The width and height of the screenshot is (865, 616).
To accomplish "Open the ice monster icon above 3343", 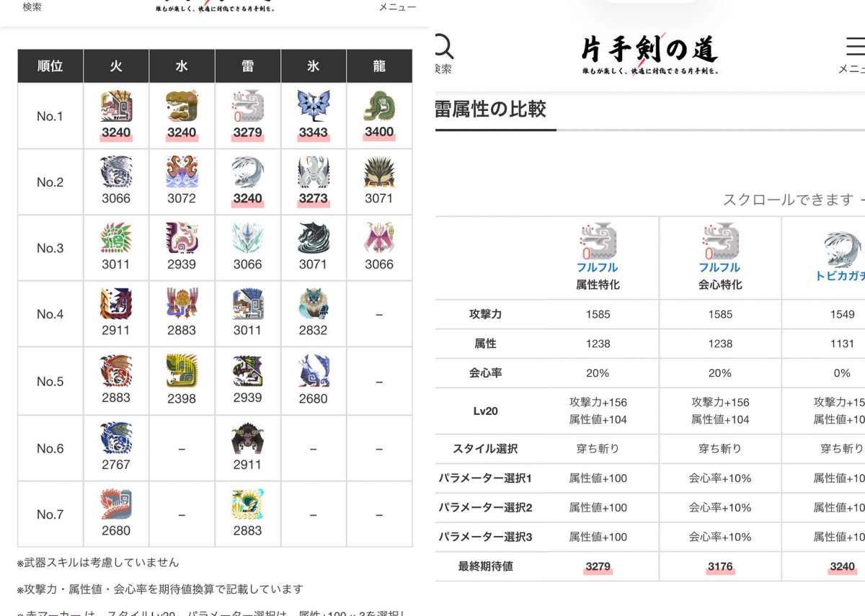I will click(313, 107).
